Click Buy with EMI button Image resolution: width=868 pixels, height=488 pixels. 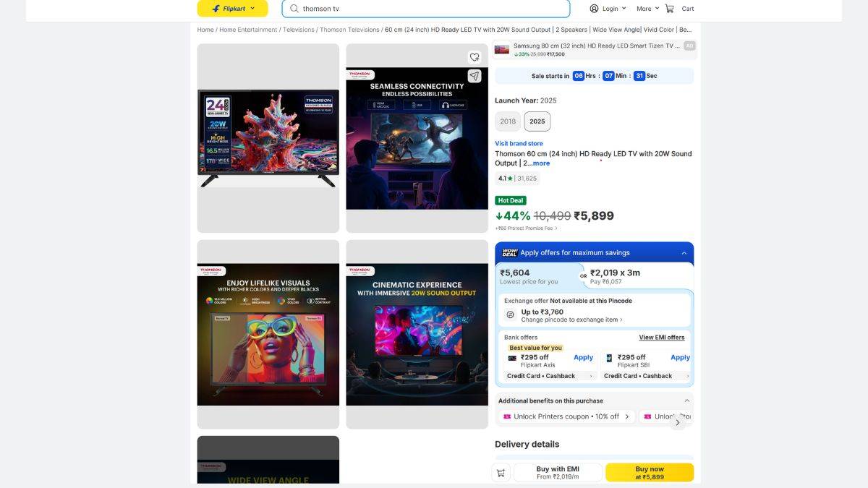[558, 473]
